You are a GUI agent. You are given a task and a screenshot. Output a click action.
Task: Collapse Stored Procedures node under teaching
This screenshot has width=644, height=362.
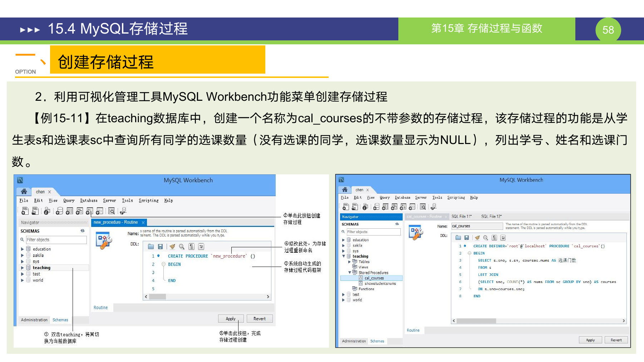(x=350, y=273)
